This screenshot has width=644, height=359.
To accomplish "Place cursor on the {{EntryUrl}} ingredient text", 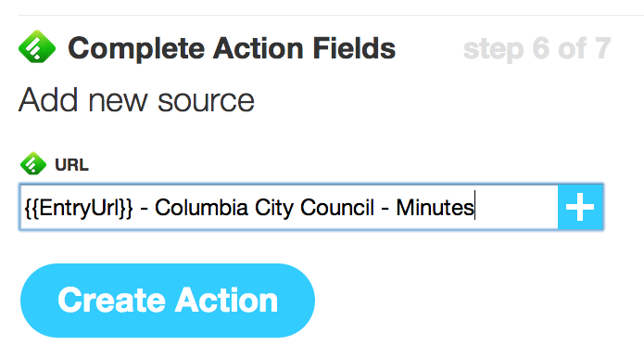I will [79, 208].
